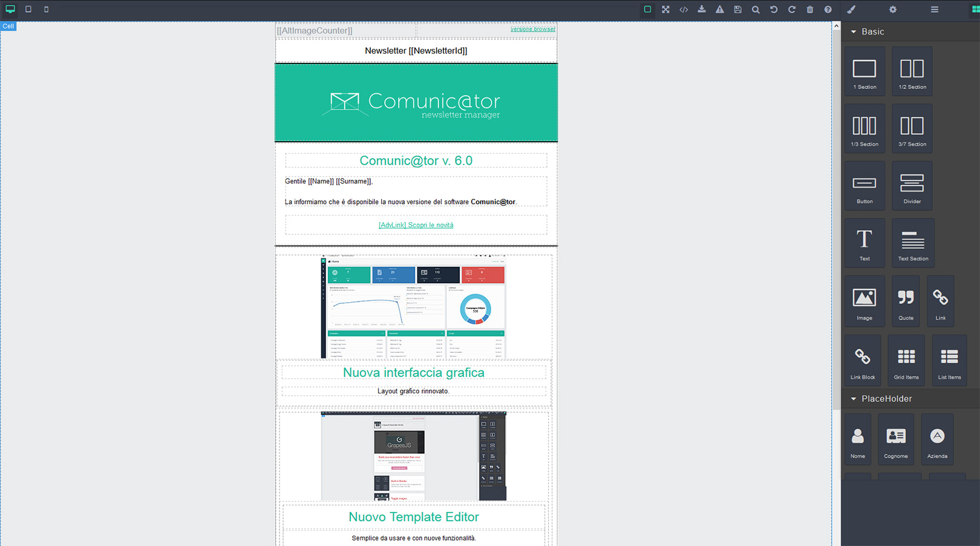The image size is (980, 546).
Task: Open the settings gear panel
Action: click(893, 9)
